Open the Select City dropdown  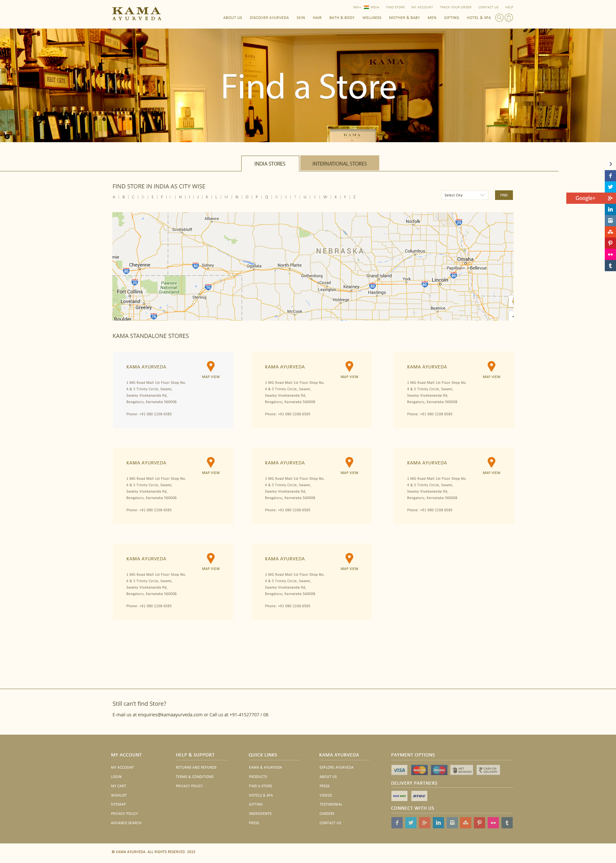(x=465, y=195)
